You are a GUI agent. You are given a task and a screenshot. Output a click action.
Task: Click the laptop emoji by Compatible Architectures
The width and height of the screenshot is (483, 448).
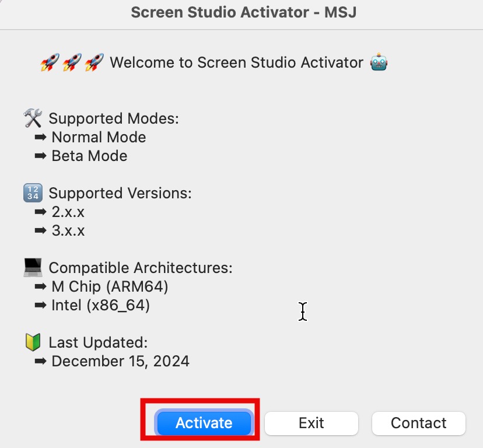click(33, 268)
